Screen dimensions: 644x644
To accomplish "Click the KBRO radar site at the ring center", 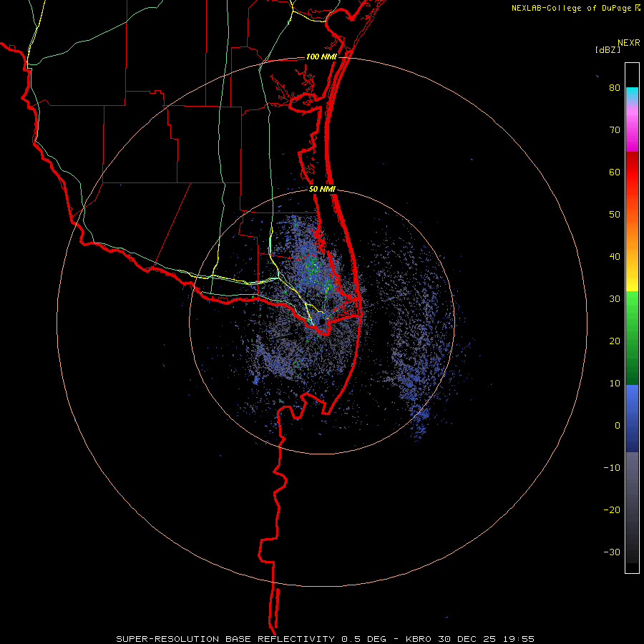I will click(322, 321).
